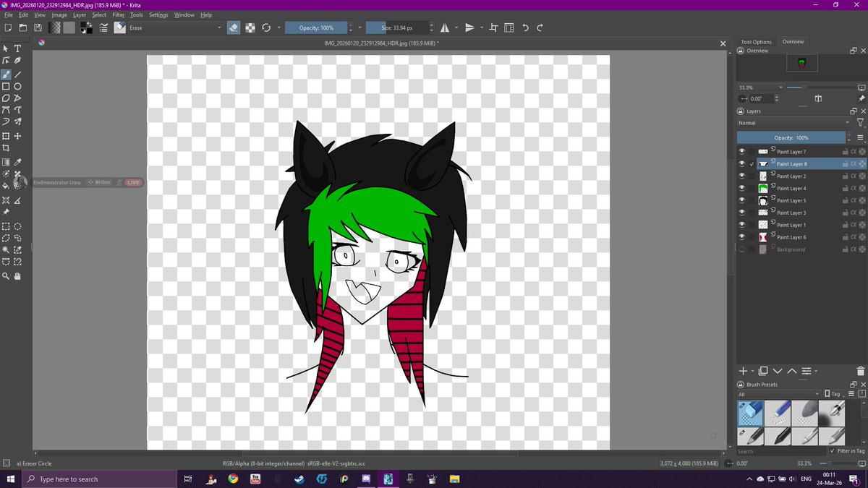The height and width of the screenshot is (488, 868).
Task: Open the All tag dropdown in Brush Presets
Action: point(779,394)
